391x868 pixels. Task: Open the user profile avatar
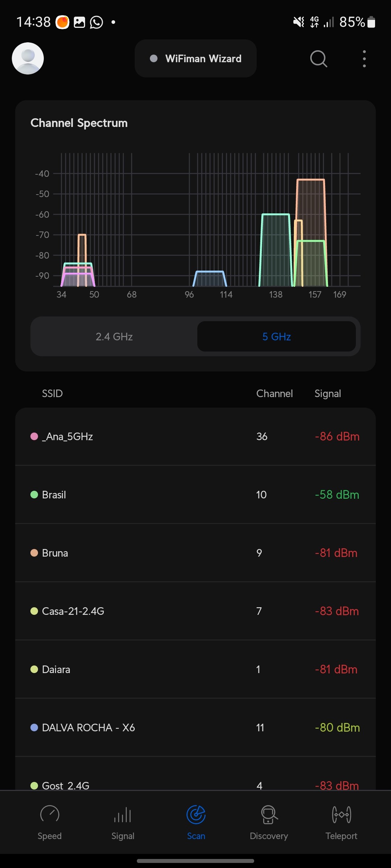(28, 59)
